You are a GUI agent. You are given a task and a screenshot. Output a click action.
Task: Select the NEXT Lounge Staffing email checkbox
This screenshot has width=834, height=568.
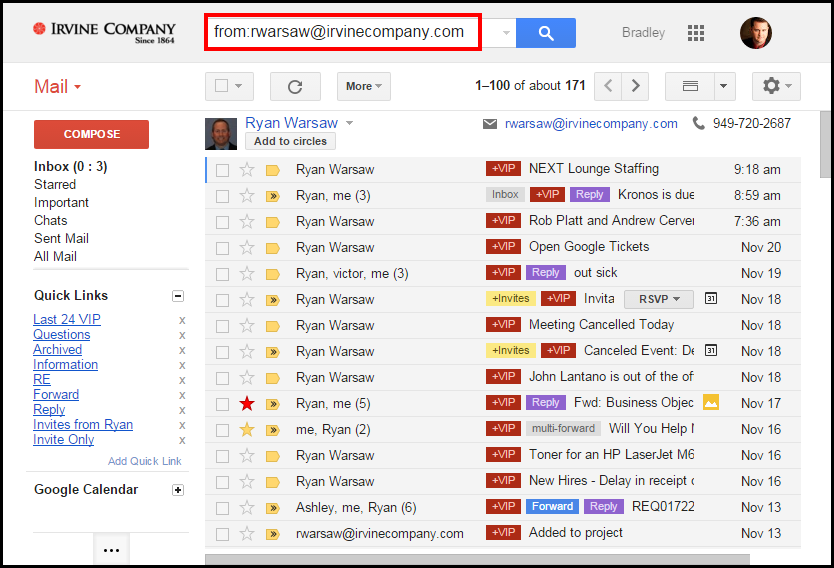click(x=222, y=170)
